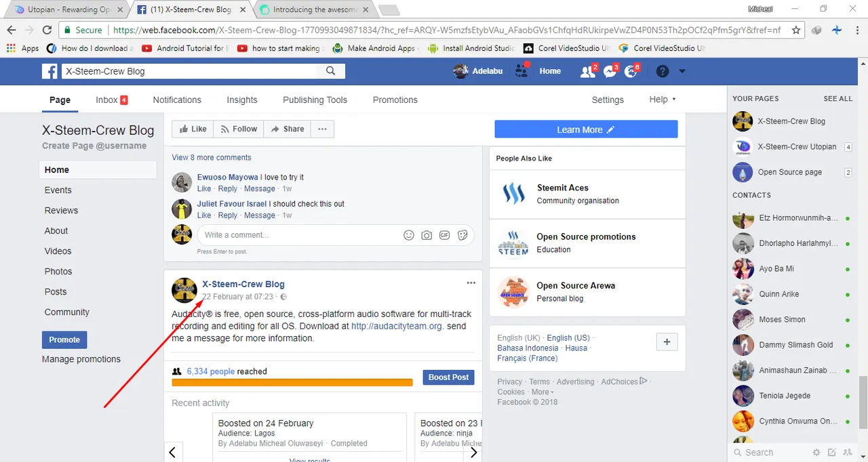The image size is (868, 462).
Task: Open the Notifications page tab
Action: point(177,100)
